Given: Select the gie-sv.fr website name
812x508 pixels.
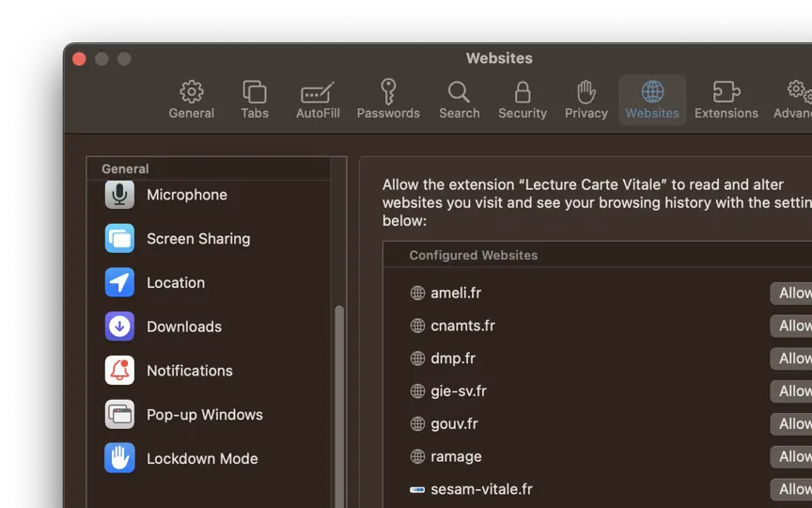Looking at the screenshot, I should (459, 391).
